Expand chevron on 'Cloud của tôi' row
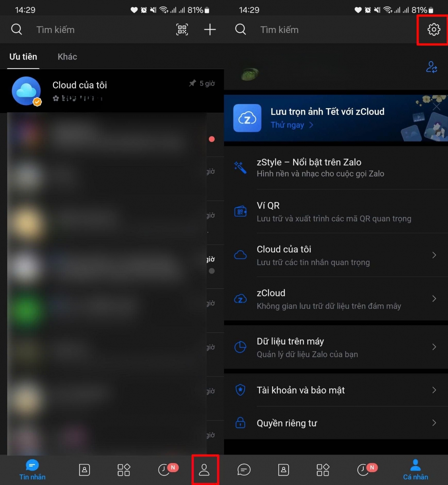This screenshot has height=485, width=448. coord(434,255)
